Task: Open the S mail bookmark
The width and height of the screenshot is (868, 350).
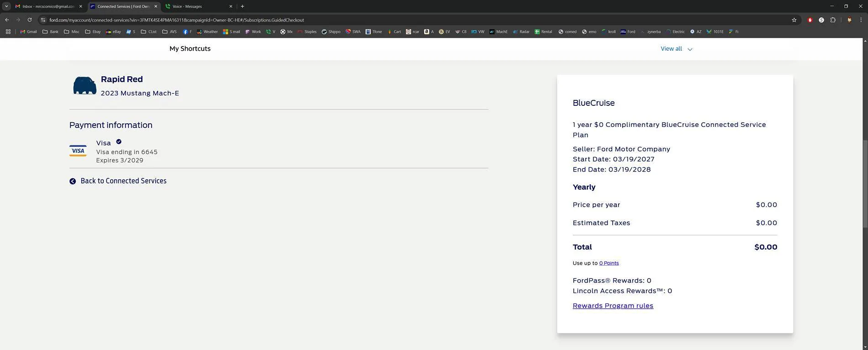Action: [x=232, y=32]
